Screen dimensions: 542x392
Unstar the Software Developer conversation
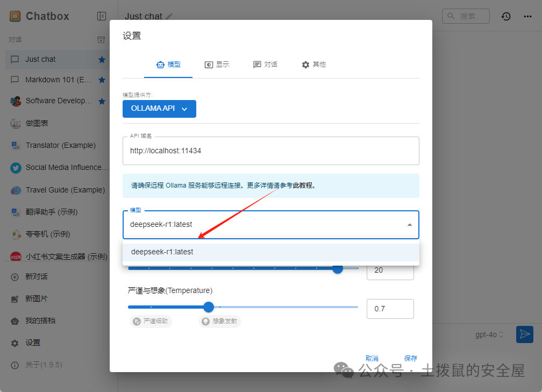point(102,101)
